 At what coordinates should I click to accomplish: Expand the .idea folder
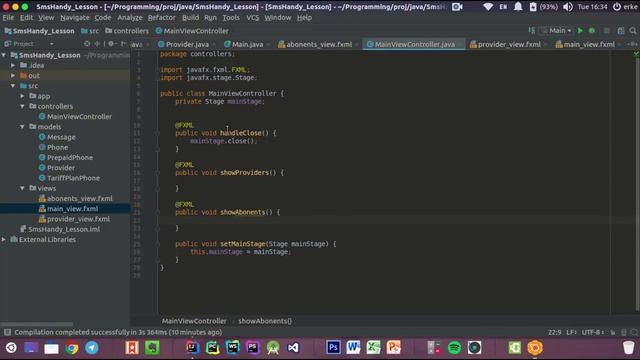(x=13, y=65)
